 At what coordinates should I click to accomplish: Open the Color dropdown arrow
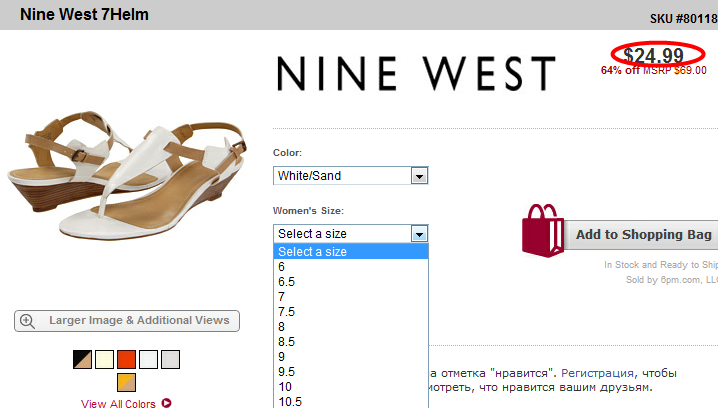click(x=419, y=176)
